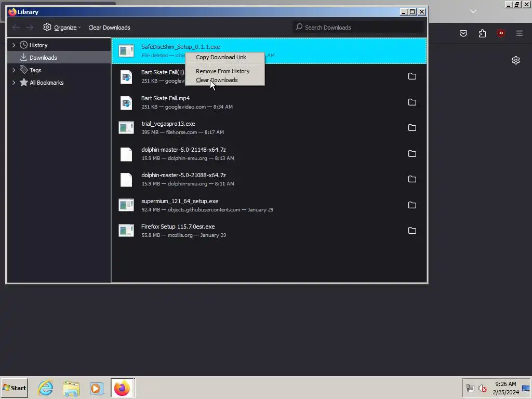Click the Search Downloads field

[x=360, y=28]
